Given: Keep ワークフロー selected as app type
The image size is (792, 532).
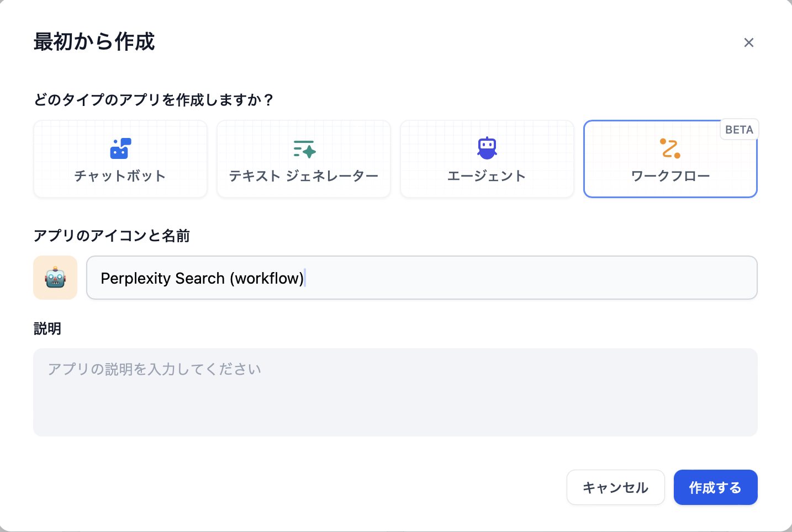Looking at the screenshot, I should pos(670,159).
